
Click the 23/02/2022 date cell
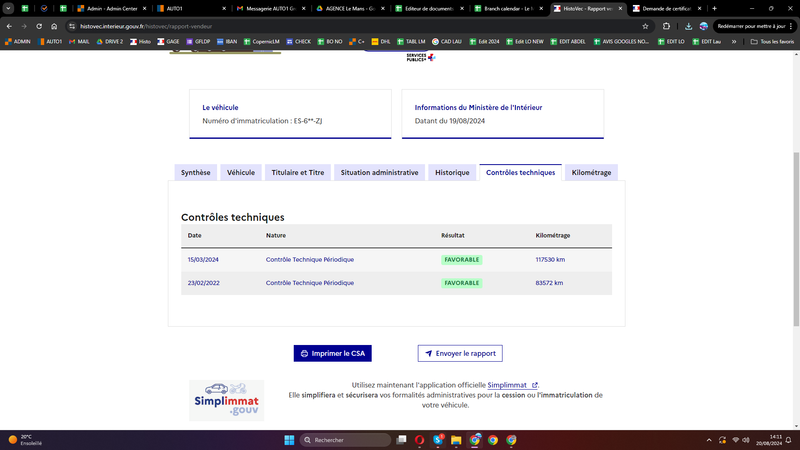click(x=204, y=283)
